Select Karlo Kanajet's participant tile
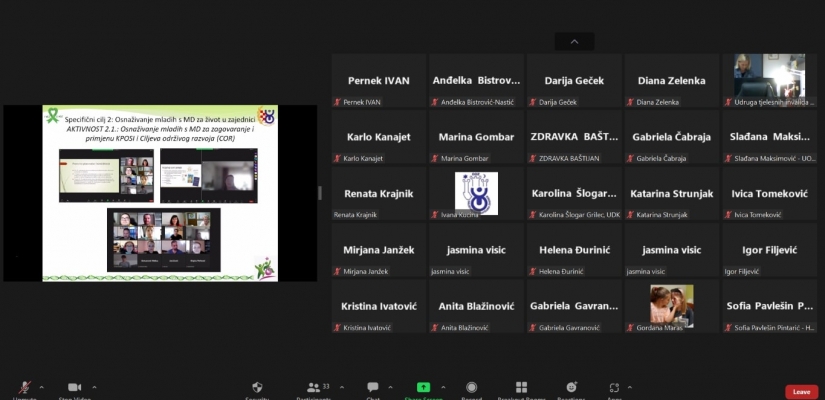Viewport: 825px width, 400px height. [x=379, y=137]
